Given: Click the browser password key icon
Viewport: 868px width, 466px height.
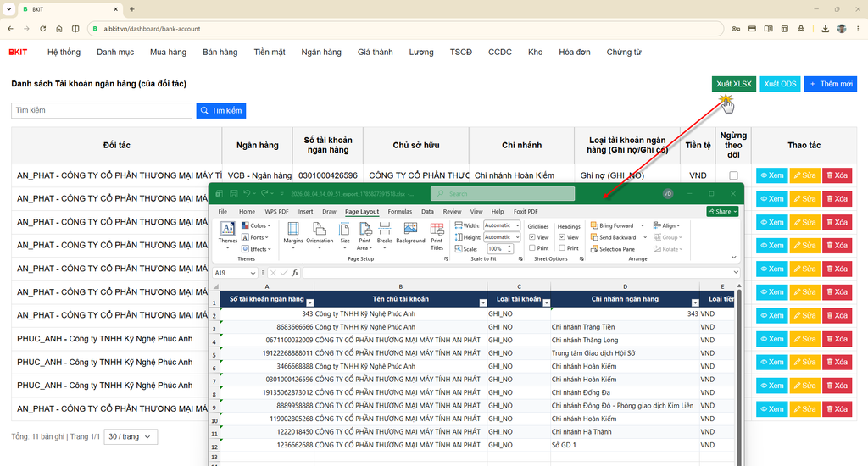Looking at the screenshot, I should 736,29.
